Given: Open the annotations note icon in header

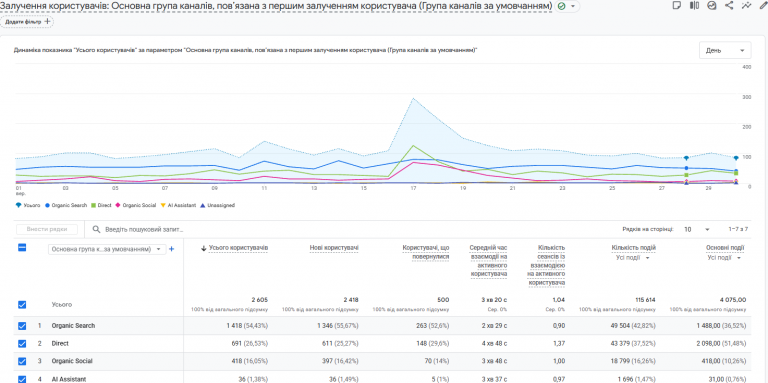Looking at the screenshot, I should coord(677,5).
